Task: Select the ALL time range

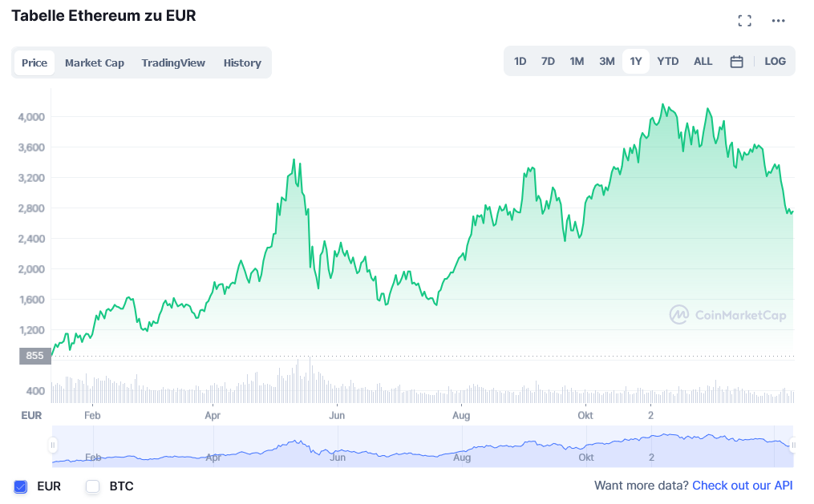Action: click(x=703, y=61)
